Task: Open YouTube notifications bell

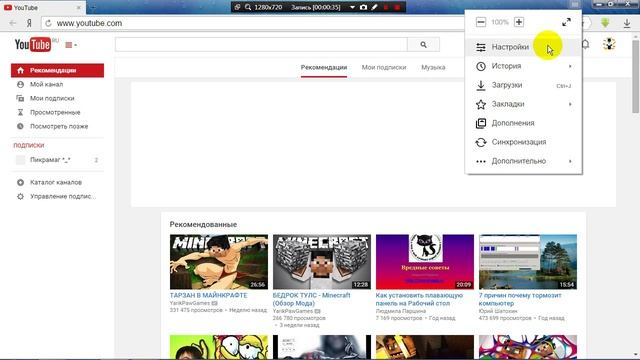Action: (586, 44)
